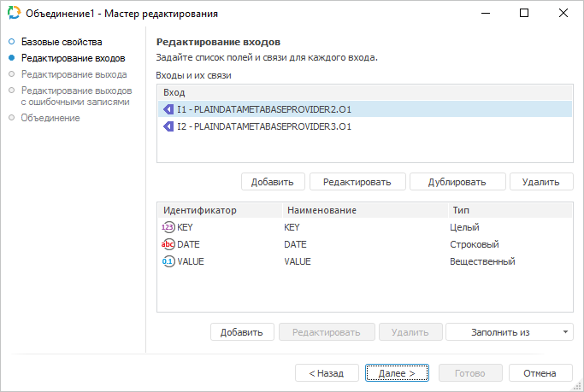This screenshot has width=584, height=392.
Task: Click the string type icon beside DATE
Action: 168,244
